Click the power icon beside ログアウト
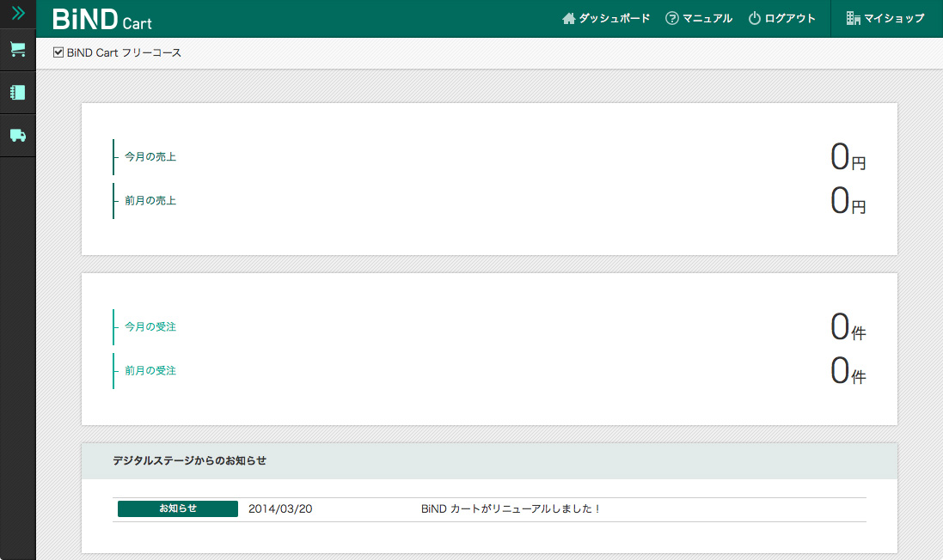 coord(754,19)
